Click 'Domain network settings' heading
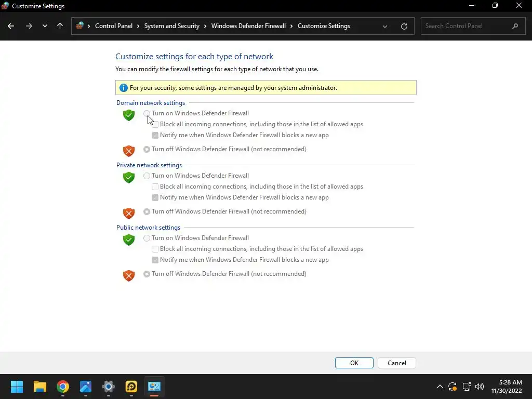The height and width of the screenshot is (399, 532). tap(151, 103)
